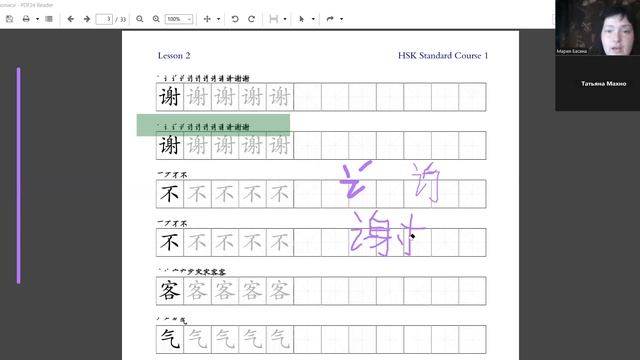Go to previous page with left arrow
This screenshot has width=640, height=360.
(x=71, y=19)
